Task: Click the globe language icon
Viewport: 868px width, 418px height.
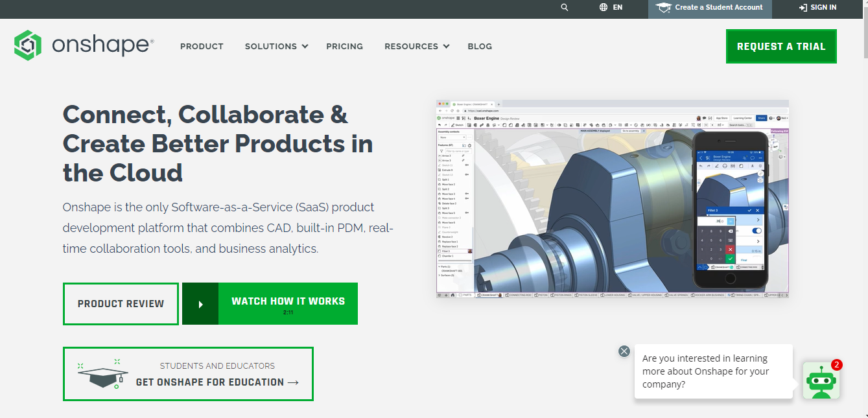Action: [604, 7]
